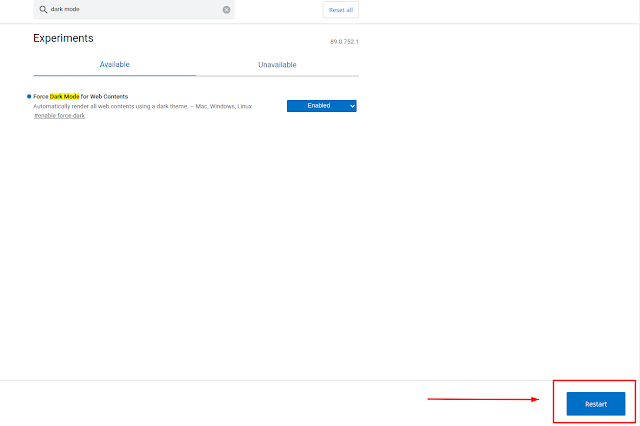Open the Enabled dropdown for Force Dark Mode
This screenshot has width=640, height=426.
pyautogui.click(x=322, y=106)
